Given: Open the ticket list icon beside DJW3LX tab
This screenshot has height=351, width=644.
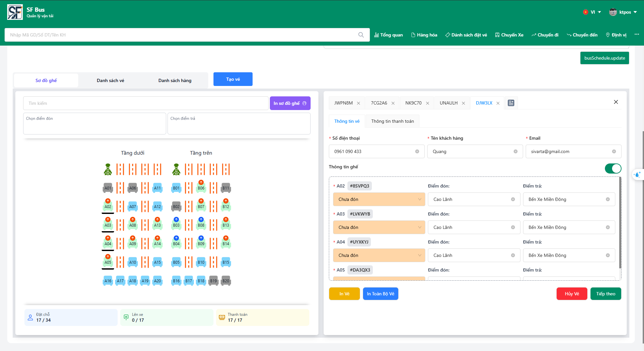Looking at the screenshot, I should coord(511,103).
